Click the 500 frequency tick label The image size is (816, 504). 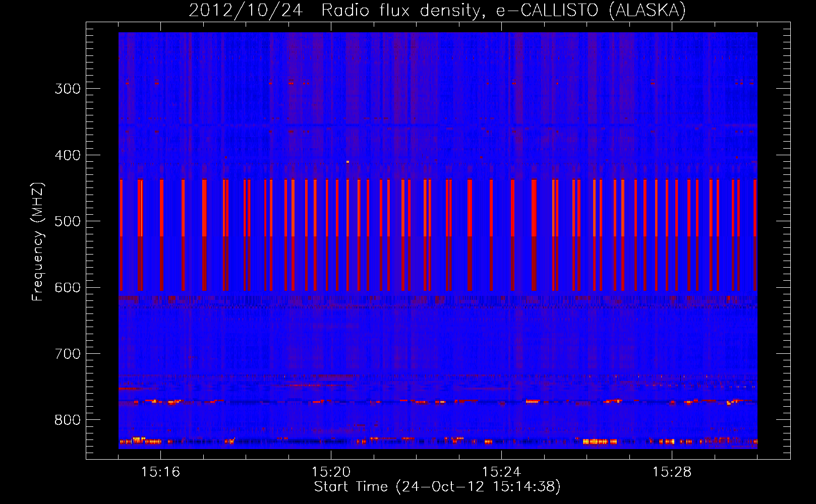click(68, 221)
